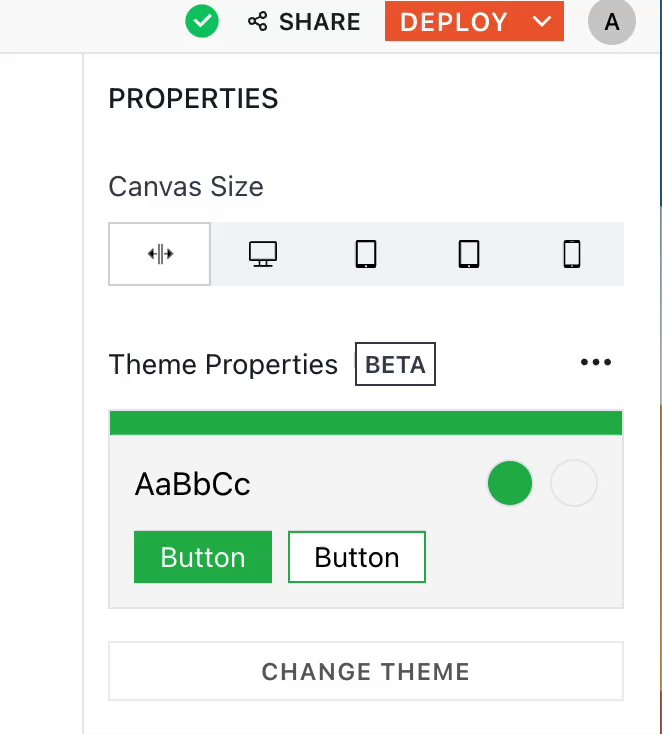Click the Change Theme button
This screenshot has width=662, height=734.
pos(365,671)
